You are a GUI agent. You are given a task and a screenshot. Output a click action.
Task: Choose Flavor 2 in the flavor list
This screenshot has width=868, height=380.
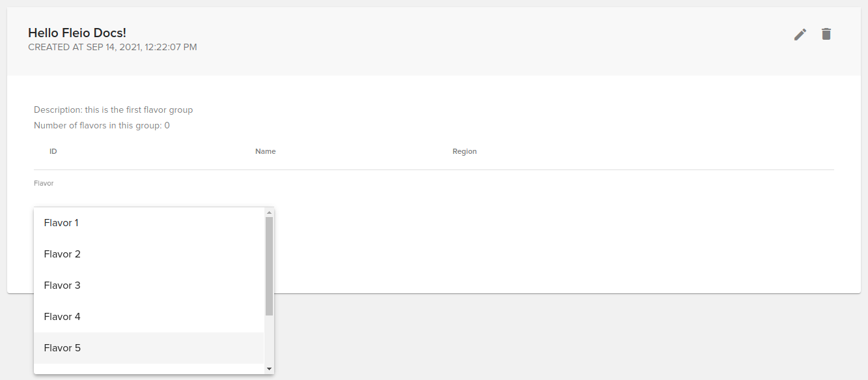point(63,254)
